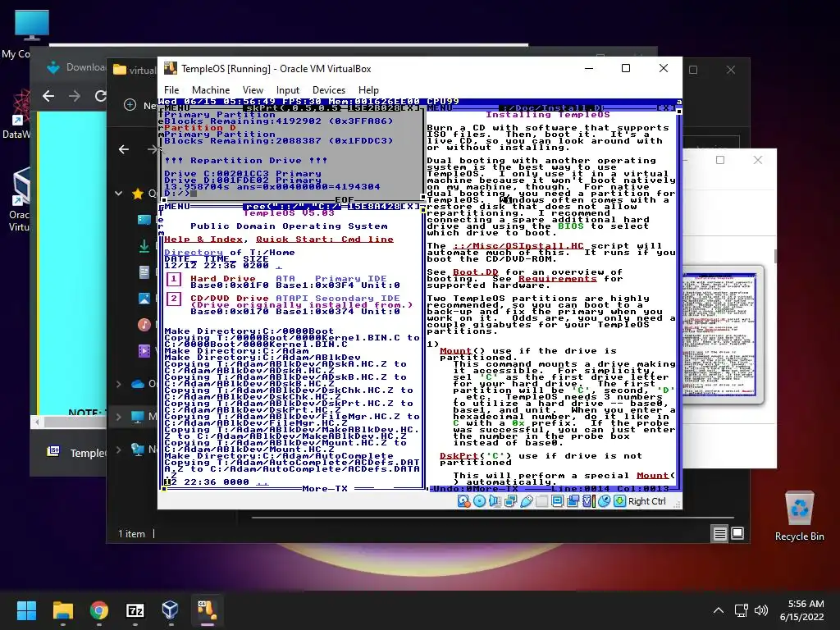Click the USB devices status icon
This screenshot has height=630, width=840.
tap(526, 501)
